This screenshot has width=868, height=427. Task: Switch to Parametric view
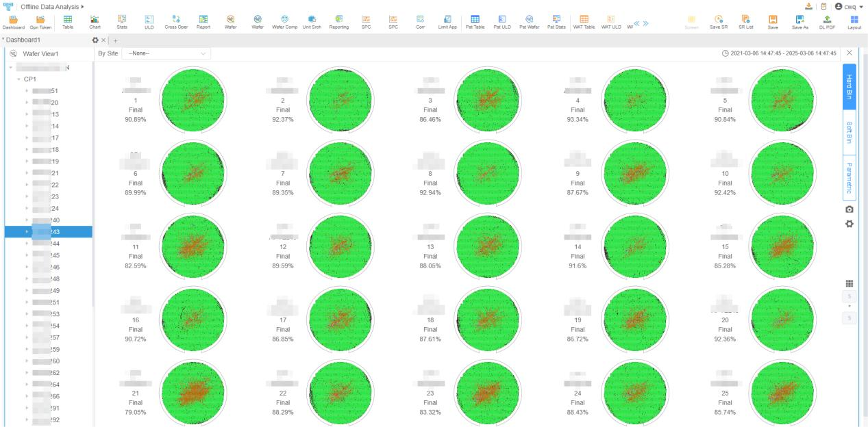click(x=850, y=177)
